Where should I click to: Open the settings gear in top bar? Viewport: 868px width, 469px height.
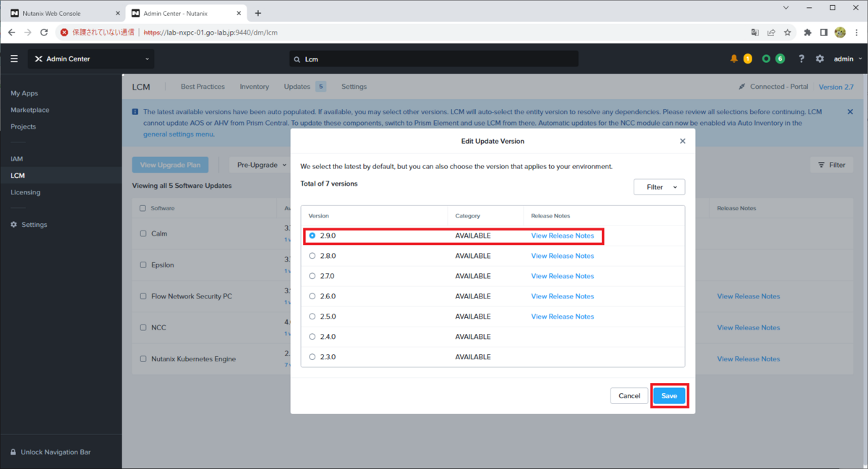click(820, 59)
